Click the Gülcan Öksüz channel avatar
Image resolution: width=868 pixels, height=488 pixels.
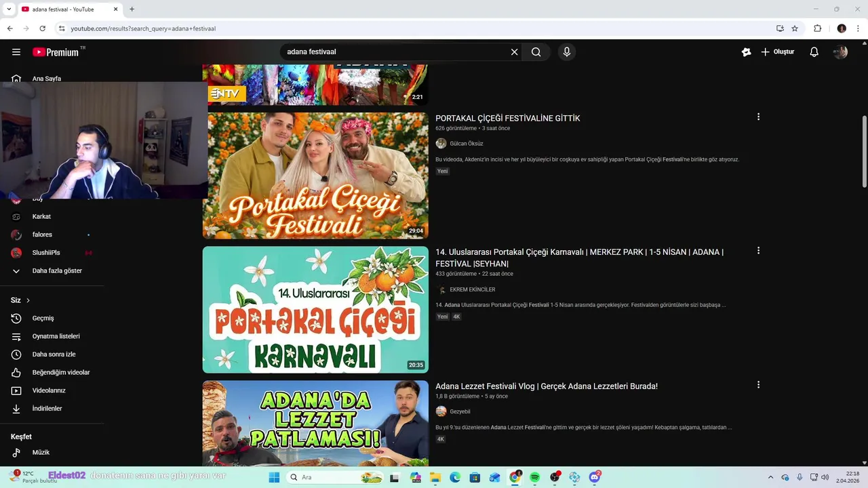point(441,144)
